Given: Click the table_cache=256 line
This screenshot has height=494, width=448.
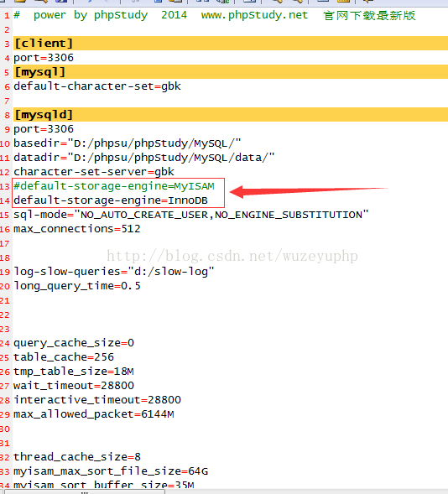Looking at the screenshot, I should coord(64,357).
